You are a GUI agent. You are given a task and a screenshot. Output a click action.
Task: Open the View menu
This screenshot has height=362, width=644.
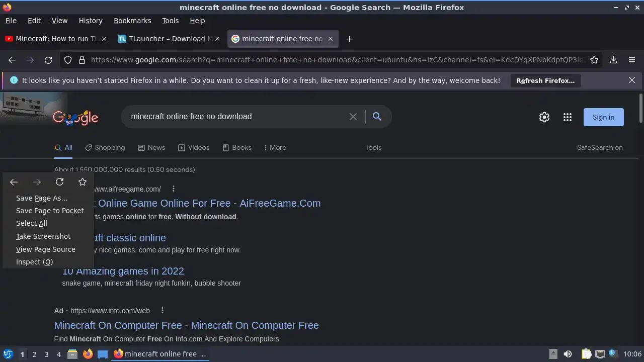59,21
